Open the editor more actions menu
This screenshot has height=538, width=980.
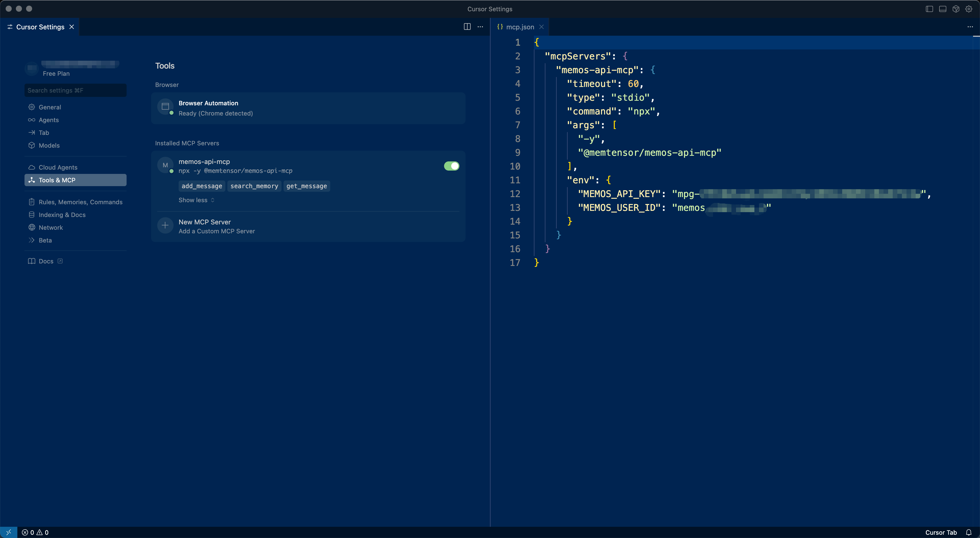point(971,27)
